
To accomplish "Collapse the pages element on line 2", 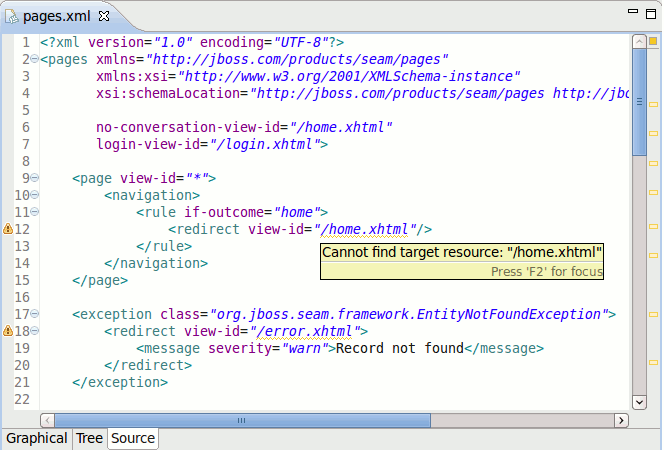I will click(34, 59).
